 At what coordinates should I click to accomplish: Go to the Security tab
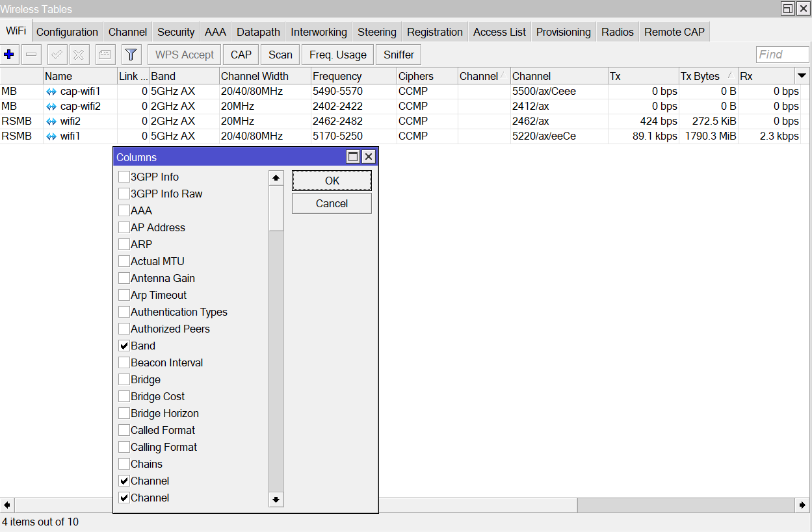click(x=176, y=32)
